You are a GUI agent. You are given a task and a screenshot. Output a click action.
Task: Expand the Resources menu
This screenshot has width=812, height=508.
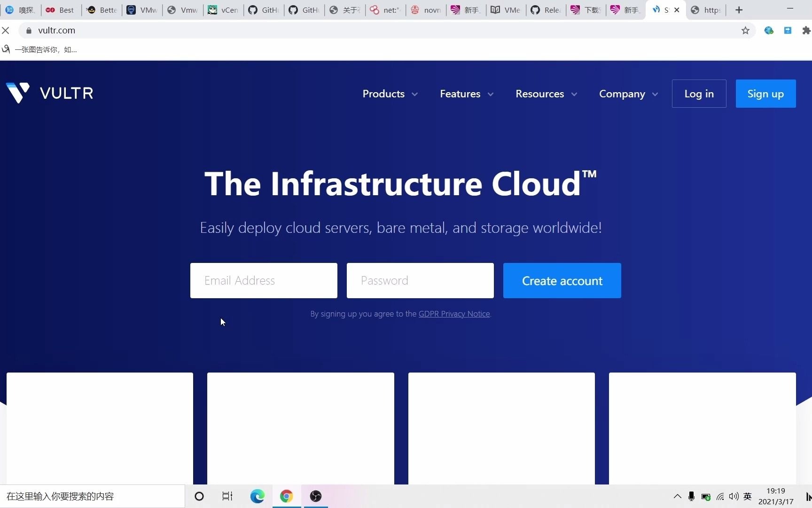[546, 94]
